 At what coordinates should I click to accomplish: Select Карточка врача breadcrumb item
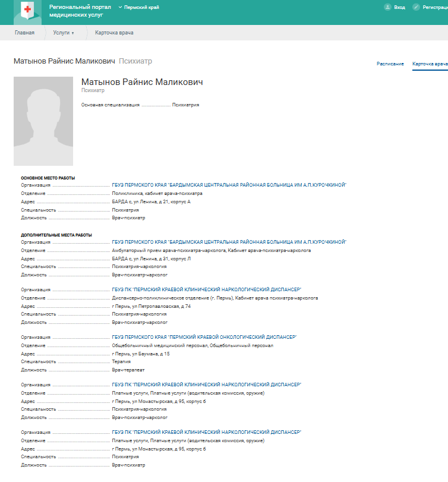(114, 33)
